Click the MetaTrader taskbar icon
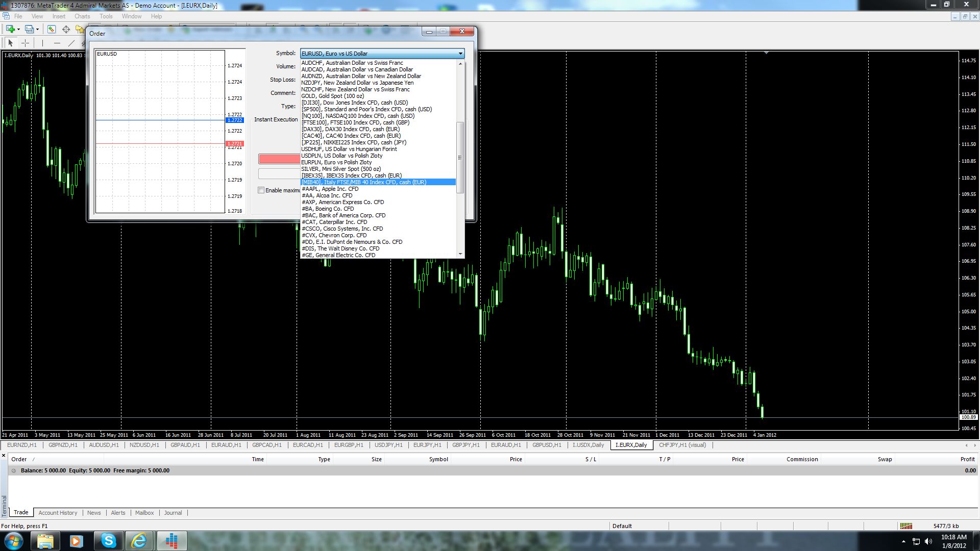 (171, 541)
